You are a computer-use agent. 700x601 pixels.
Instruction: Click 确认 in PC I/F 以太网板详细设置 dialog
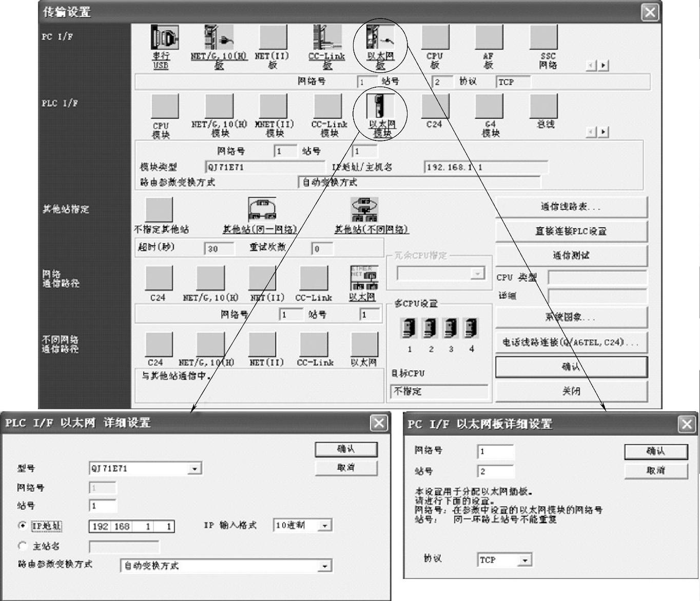coord(655,451)
